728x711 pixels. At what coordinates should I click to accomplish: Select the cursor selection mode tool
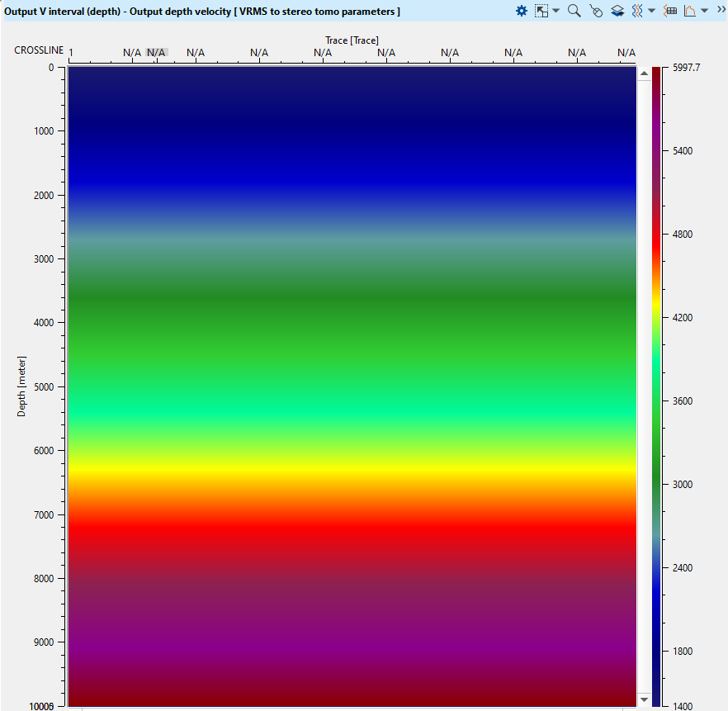541,11
